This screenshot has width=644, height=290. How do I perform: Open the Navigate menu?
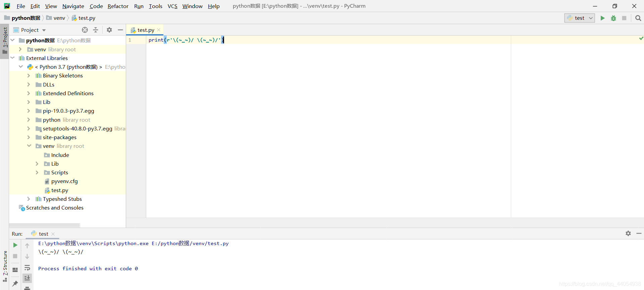pyautogui.click(x=73, y=6)
